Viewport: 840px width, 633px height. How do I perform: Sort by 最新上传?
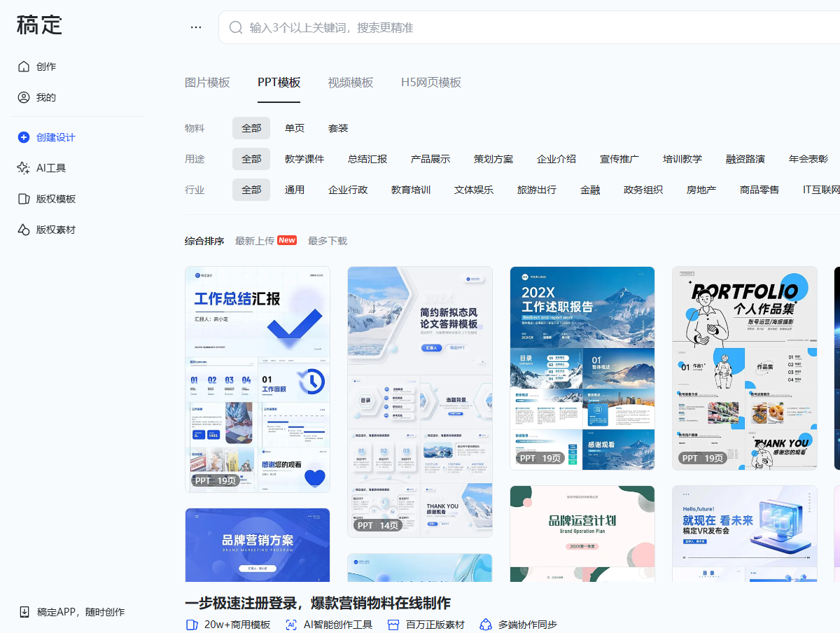[255, 241]
